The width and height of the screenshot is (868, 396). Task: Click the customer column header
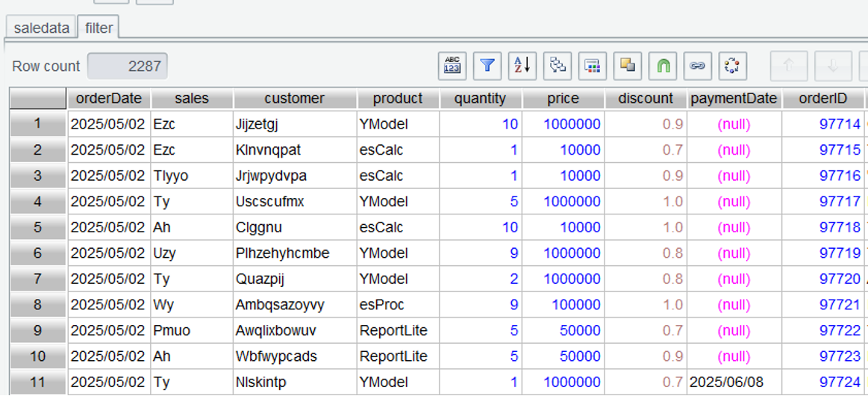click(x=294, y=99)
